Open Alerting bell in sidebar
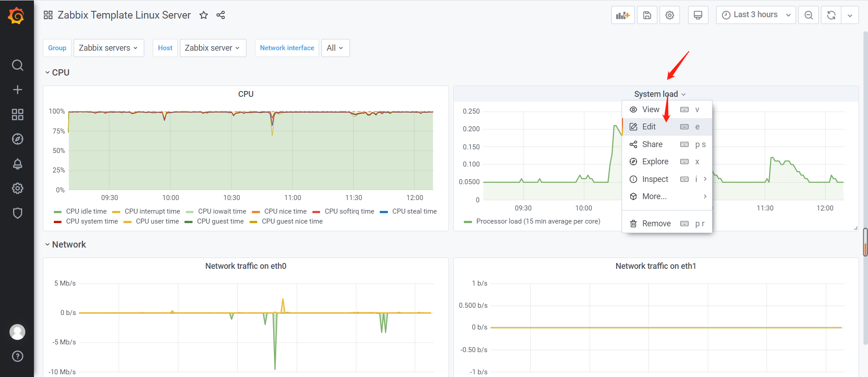The image size is (868, 377). tap(17, 164)
